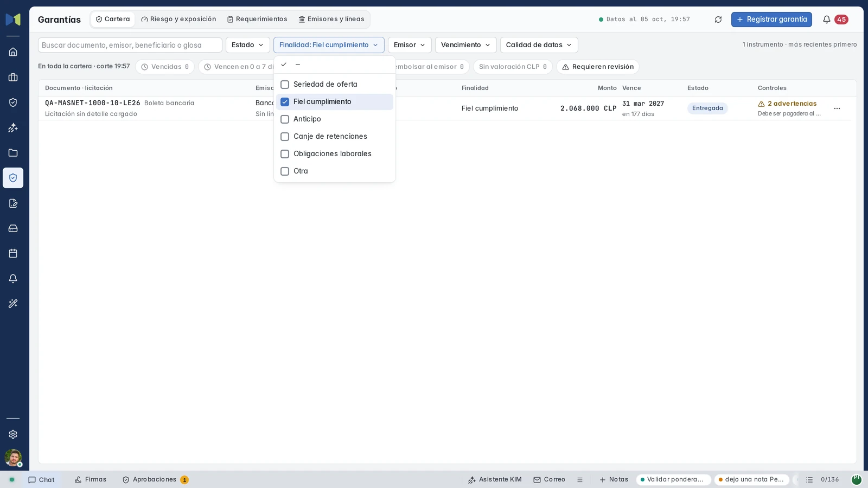Switch to Emisores y líneas tab
868x488 pixels.
pyautogui.click(x=331, y=19)
